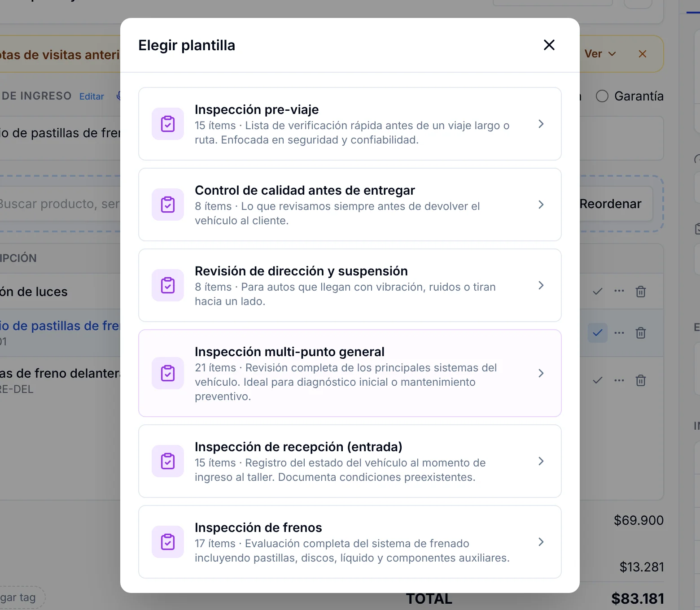700x610 pixels.
Task: Click clipboard icon of Inspección pre-viaje
Action: (x=168, y=124)
